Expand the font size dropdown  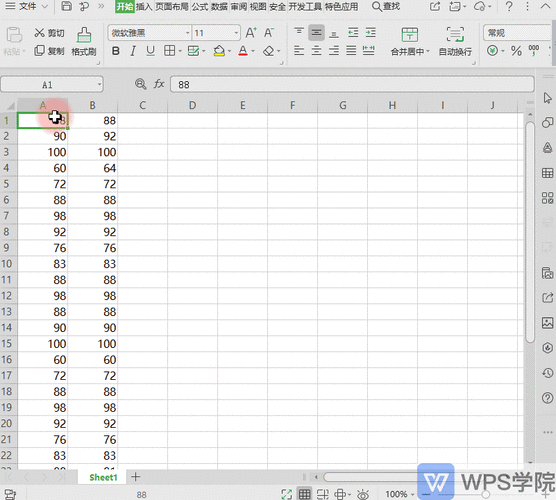(x=236, y=33)
